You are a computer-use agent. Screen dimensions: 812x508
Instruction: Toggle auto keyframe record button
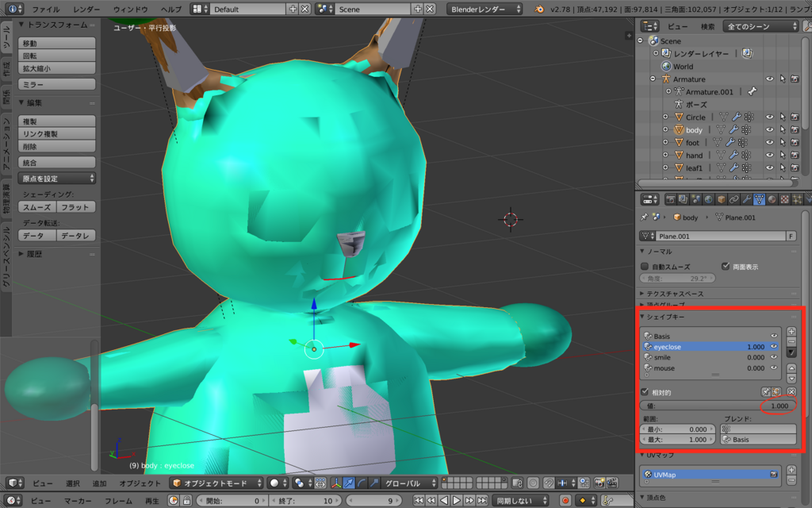pos(565,501)
